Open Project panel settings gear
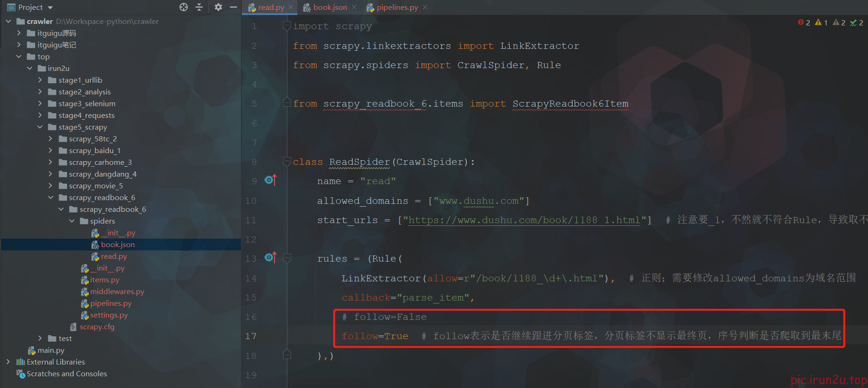This screenshot has width=868, height=388. (218, 7)
